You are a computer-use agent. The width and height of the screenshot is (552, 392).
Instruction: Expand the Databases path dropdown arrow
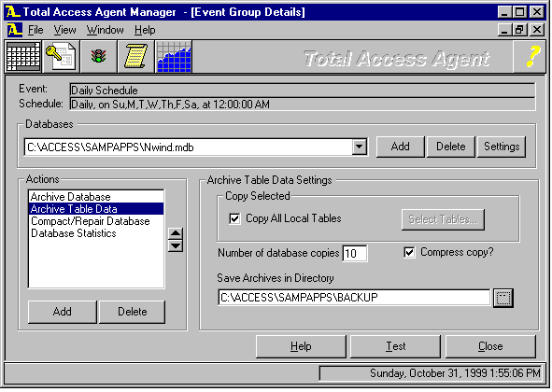tap(360, 147)
